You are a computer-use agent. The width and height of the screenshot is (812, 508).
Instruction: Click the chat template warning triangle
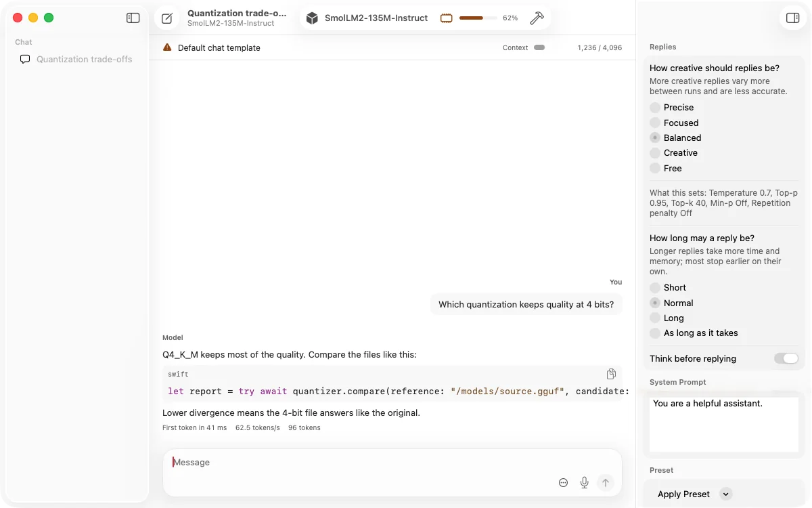(167, 47)
